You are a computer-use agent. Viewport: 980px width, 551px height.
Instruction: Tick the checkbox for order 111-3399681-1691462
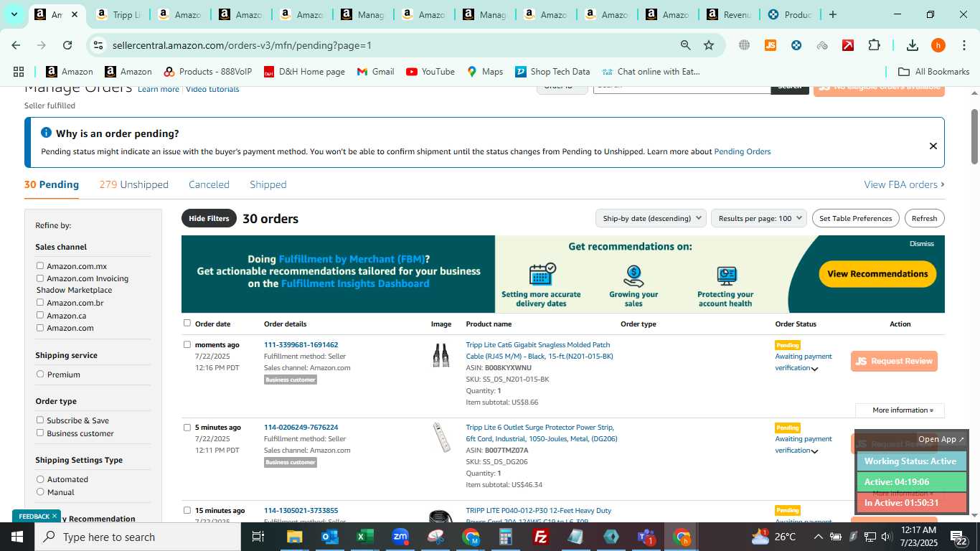(x=187, y=344)
